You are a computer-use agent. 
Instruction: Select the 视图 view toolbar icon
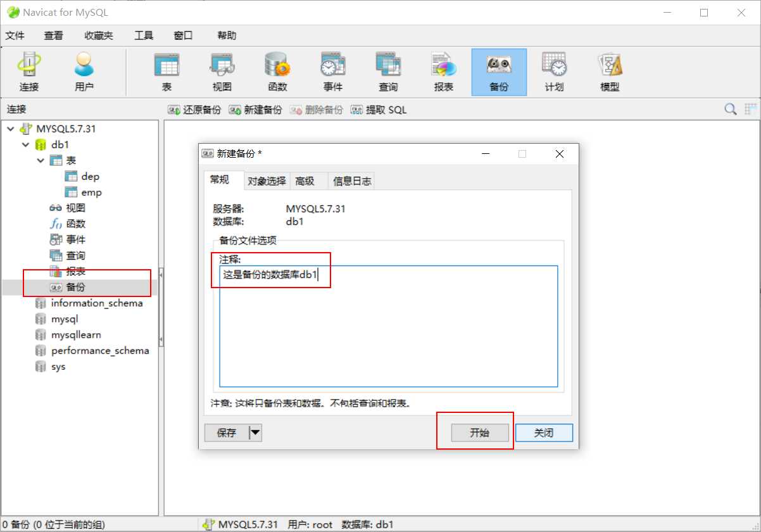pos(222,72)
